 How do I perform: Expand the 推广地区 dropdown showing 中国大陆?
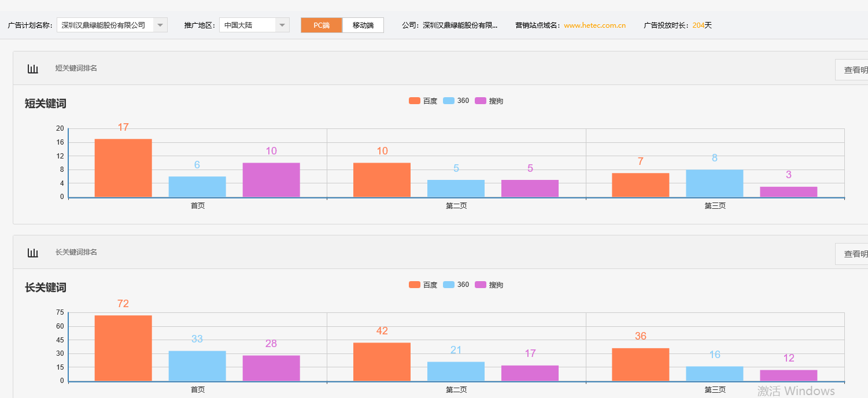tap(282, 25)
